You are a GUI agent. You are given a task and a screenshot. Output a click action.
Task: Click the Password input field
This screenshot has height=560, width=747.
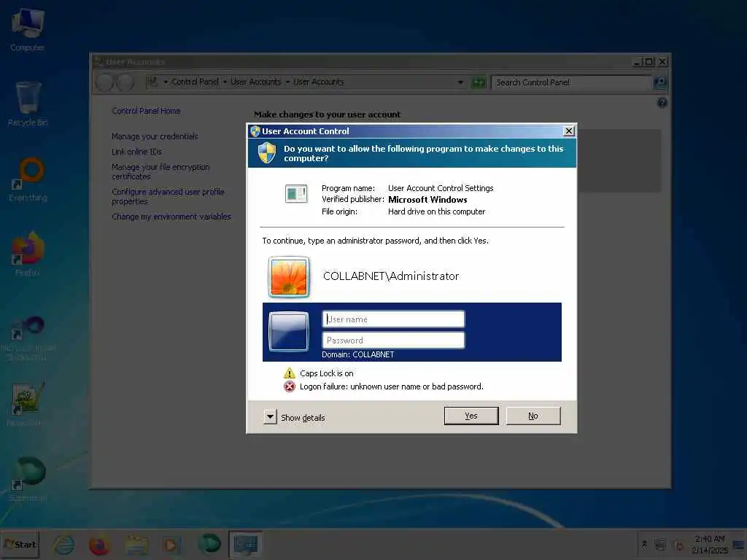tap(393, 340)
